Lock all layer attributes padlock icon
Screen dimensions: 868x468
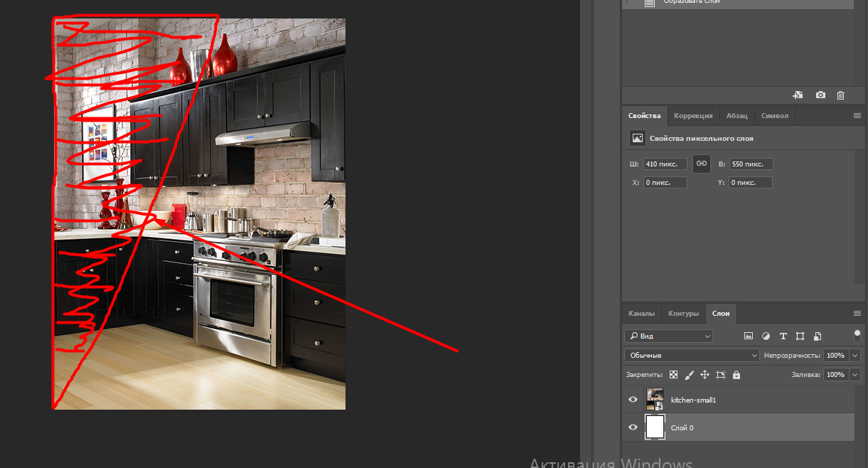point(736,374)
